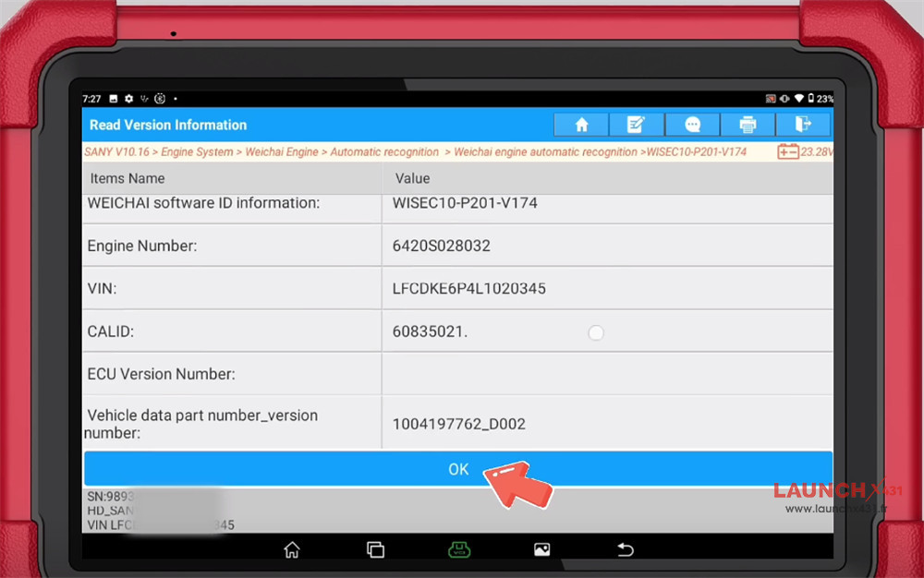
Task: Click the Print icon in the toolbar
Action: [x=748, y=124]
